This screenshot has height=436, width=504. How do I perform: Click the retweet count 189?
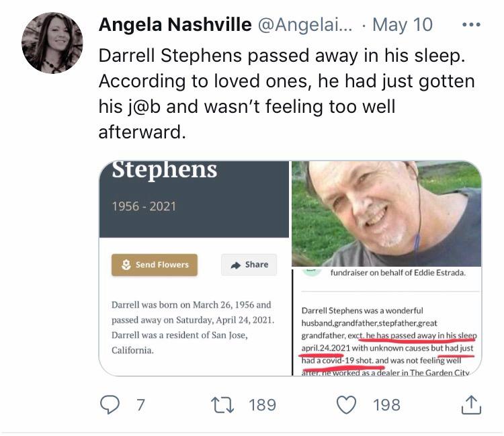(263, 405)
